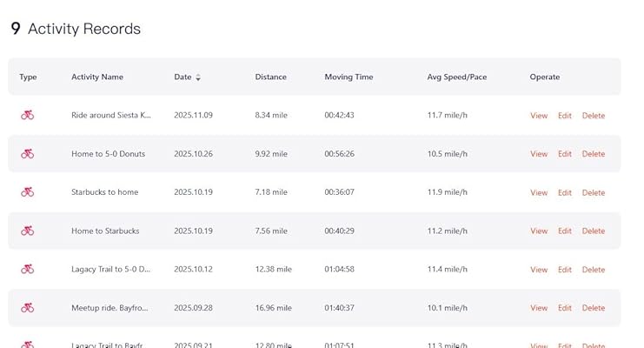Click cycling icon for Home to 5-0 Donuts
The height and width of the screenshot is (348, 644).
pos(28,154)
